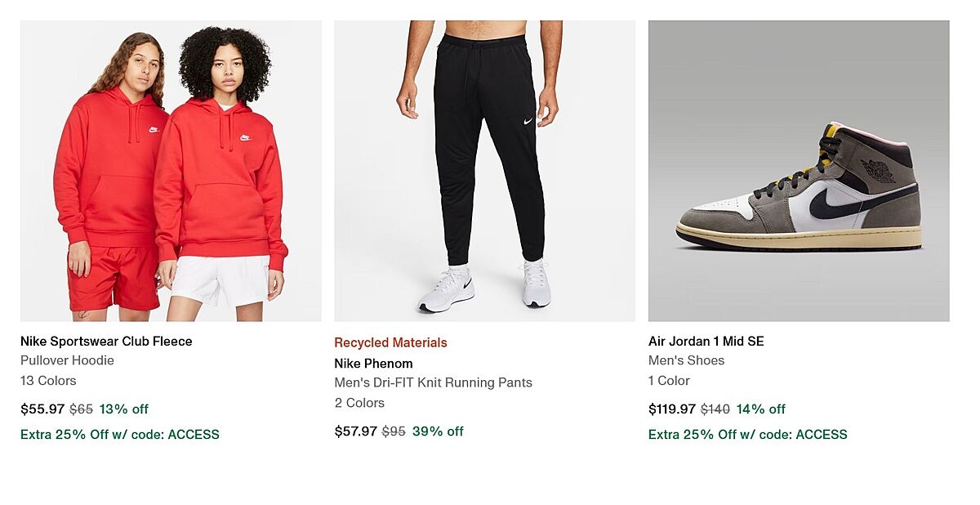The width and height of the screenshot is (980, 505).
Task: Click the $55.97 hoodie sale price
Action: 42,409
